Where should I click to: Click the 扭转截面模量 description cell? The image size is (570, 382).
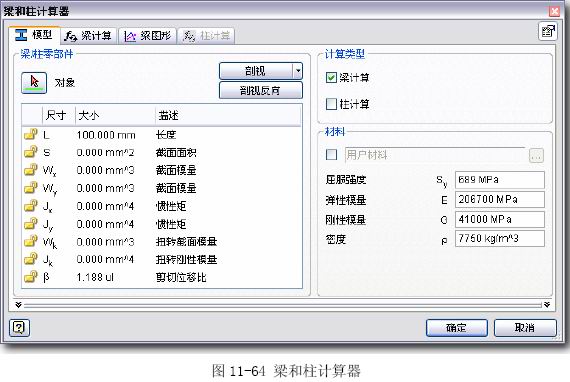coord(186,242)
